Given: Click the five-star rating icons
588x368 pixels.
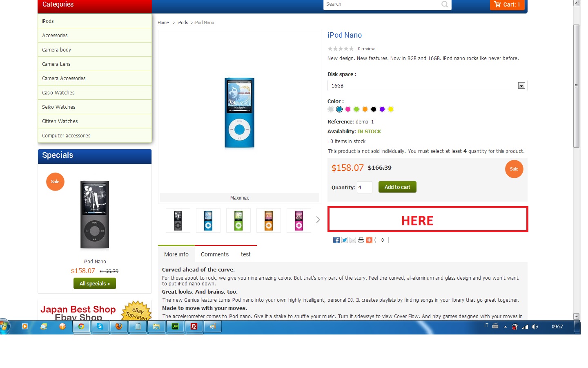Looking at the screenshot, I should 341,49.
